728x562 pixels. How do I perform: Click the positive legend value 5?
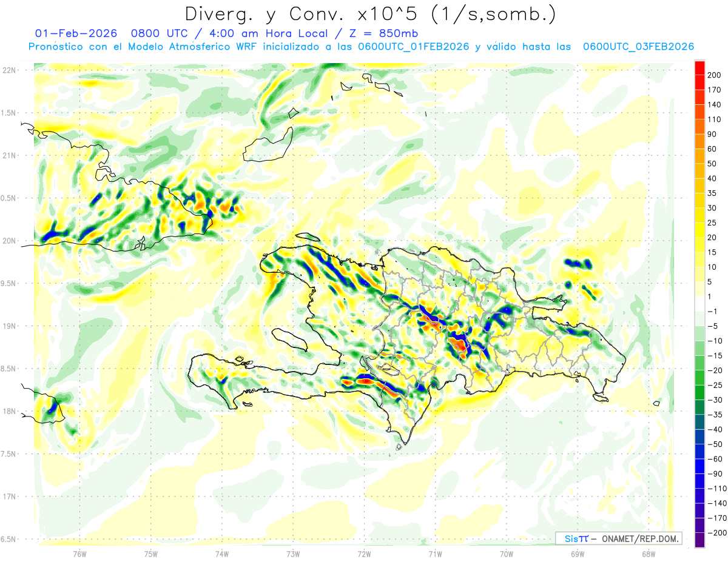(710, 282)
